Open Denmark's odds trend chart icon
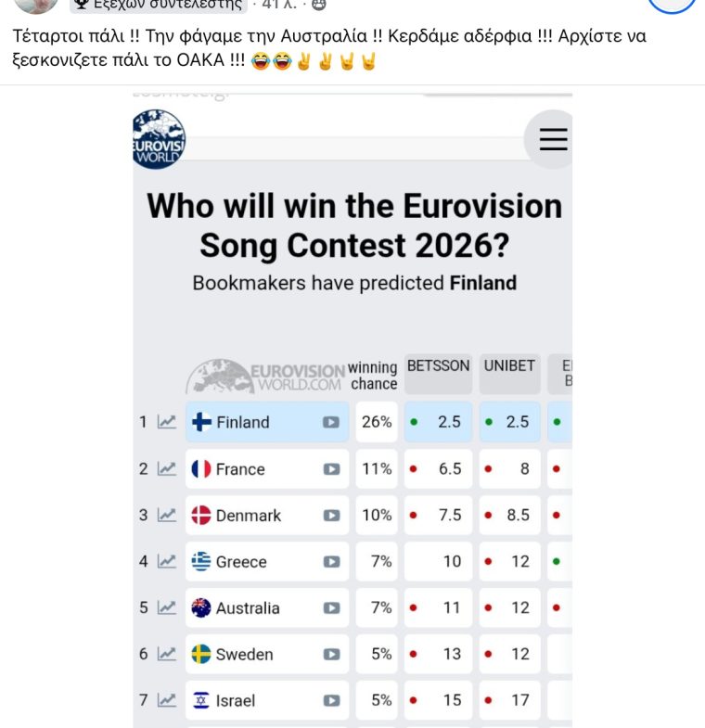 coord(167,516)
